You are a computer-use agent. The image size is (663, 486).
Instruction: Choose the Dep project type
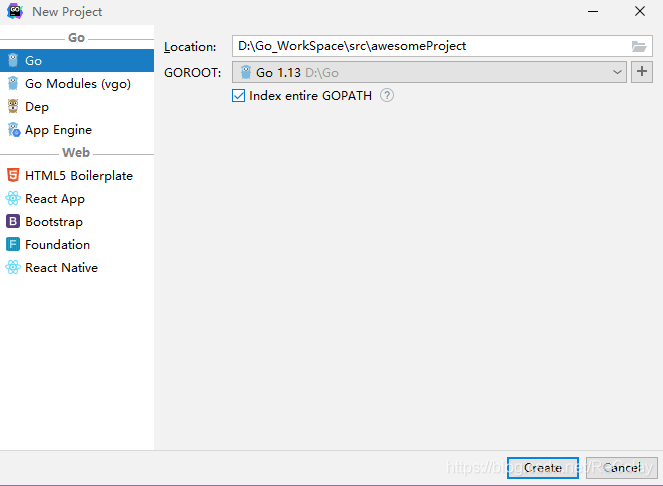pyautogui.click(x=77, y=107)
